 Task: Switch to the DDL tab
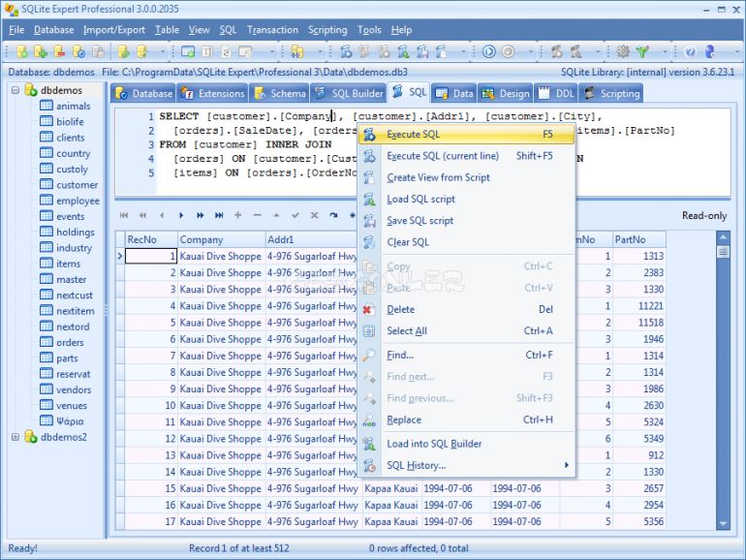pyautogui.click(x=556, y=93)
